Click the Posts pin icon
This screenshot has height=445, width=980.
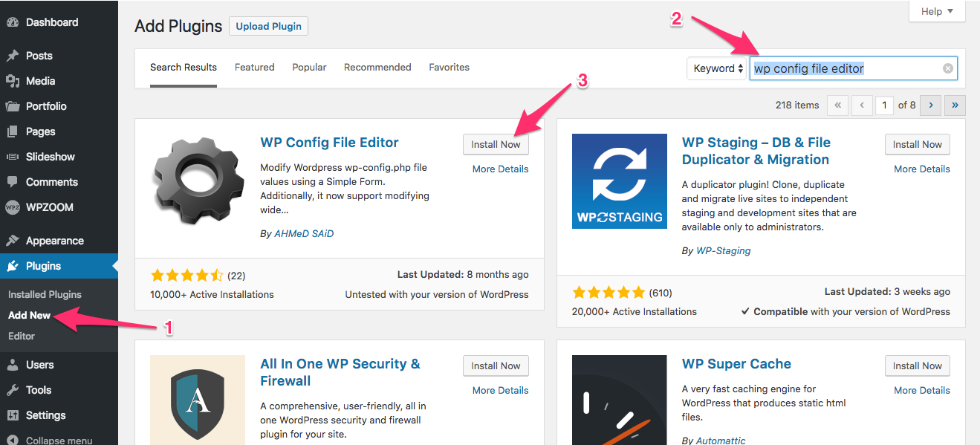[12, 56]
